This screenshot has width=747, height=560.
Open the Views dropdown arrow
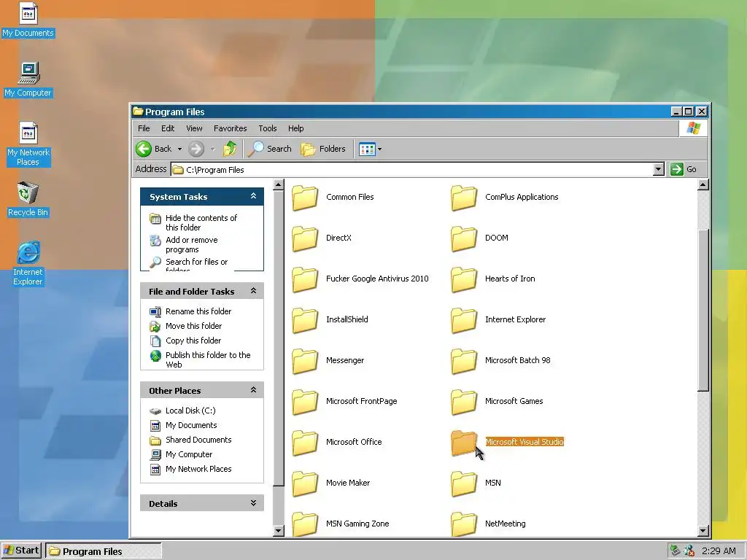[x=379, y=149]
